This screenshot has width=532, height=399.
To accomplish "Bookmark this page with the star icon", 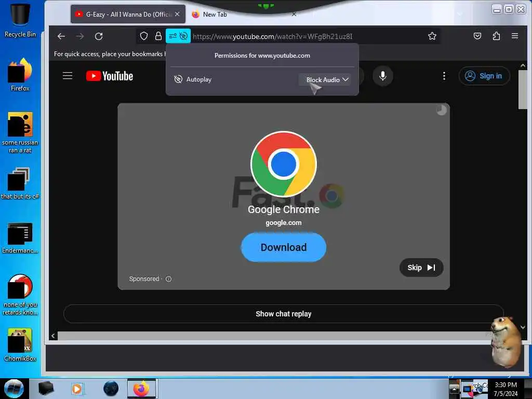I will click(432, 36).
